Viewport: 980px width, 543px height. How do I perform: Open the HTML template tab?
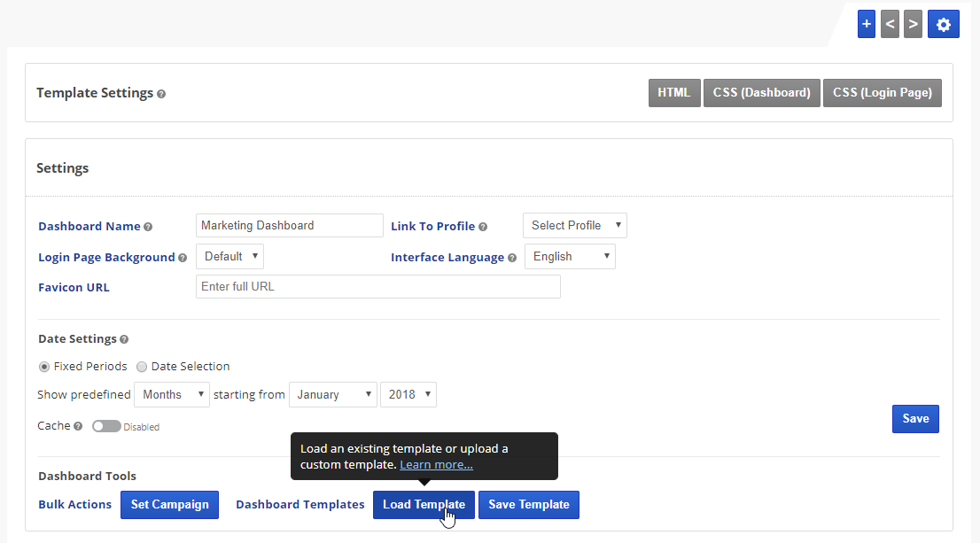click(x=673, y=93)
